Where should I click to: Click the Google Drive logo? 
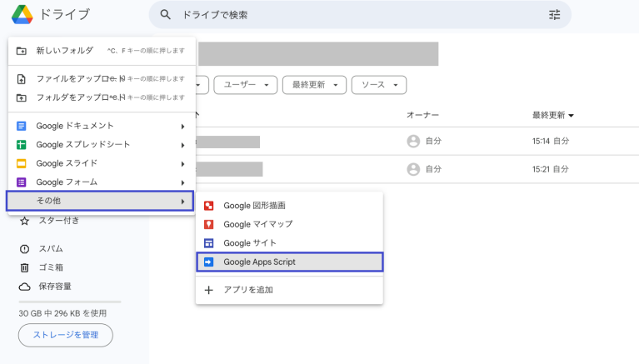(22, 15)
